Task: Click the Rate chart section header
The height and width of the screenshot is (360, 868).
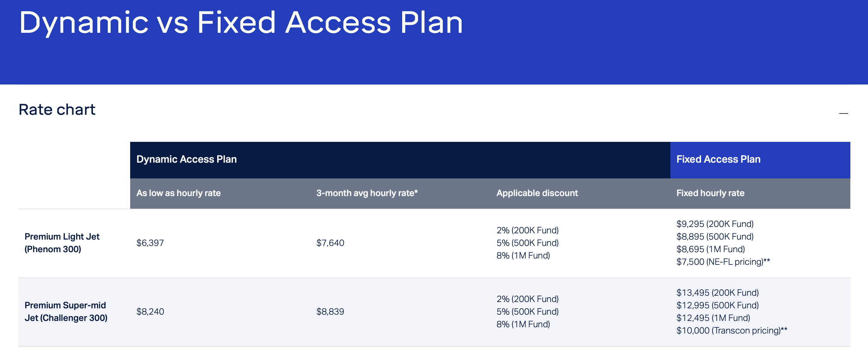Action: coord(57,109)
